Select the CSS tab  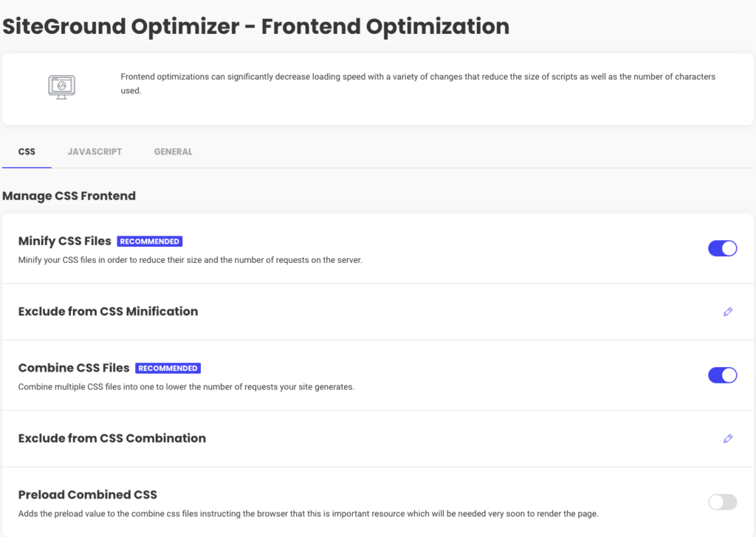[27, 151]
